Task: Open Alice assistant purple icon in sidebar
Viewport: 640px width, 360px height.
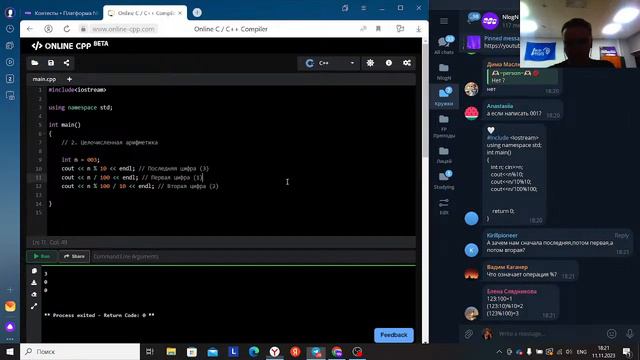Action: (10, 327)
